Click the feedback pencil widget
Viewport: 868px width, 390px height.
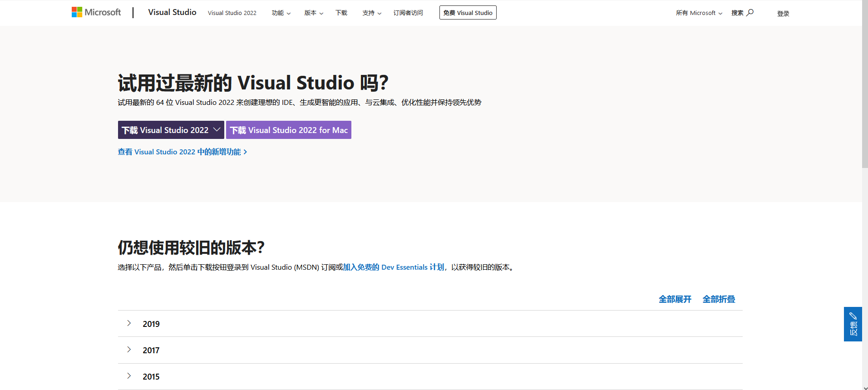click(x=853, y=324)
